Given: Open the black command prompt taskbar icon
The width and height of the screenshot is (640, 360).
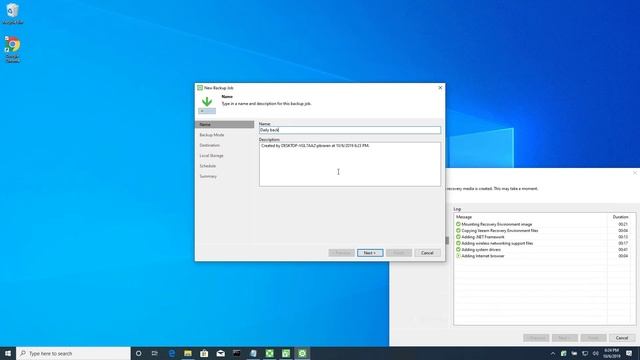Looking at the screenshot, I should [x=237, y=353].
